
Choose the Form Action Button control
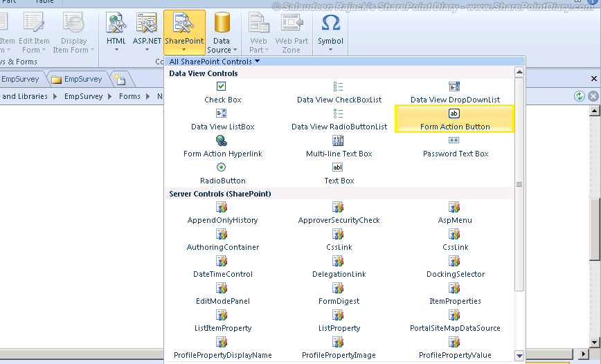point(455,120)
